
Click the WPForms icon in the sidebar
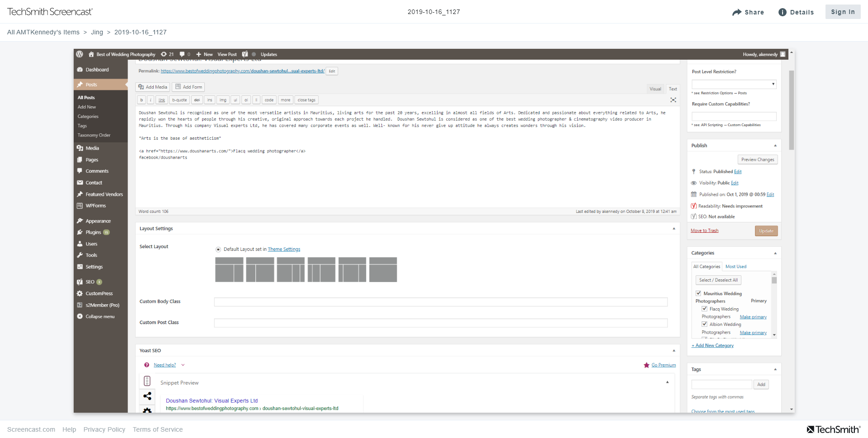coord(80,206)
